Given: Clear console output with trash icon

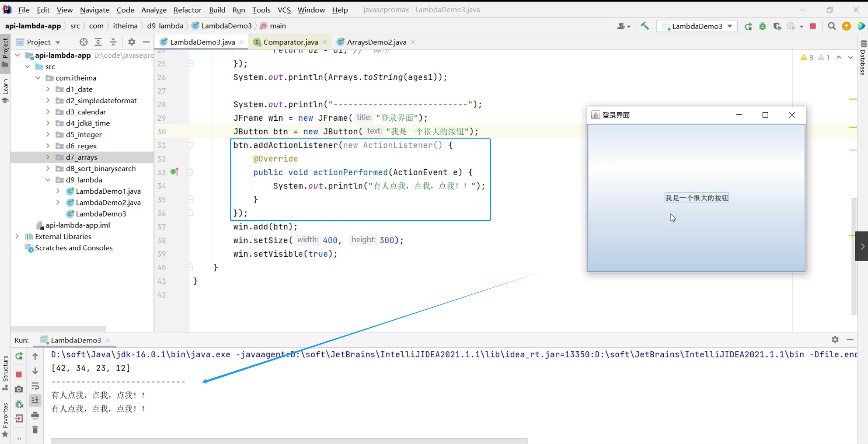Looking at the screenshot, I should (x=35, y=430).
